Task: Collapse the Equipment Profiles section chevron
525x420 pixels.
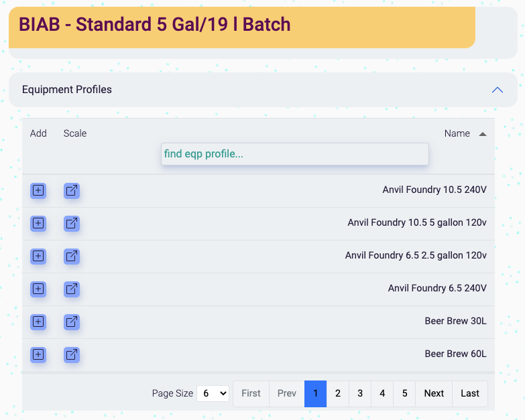Action: pyautogui.click(x=498, y=90)
